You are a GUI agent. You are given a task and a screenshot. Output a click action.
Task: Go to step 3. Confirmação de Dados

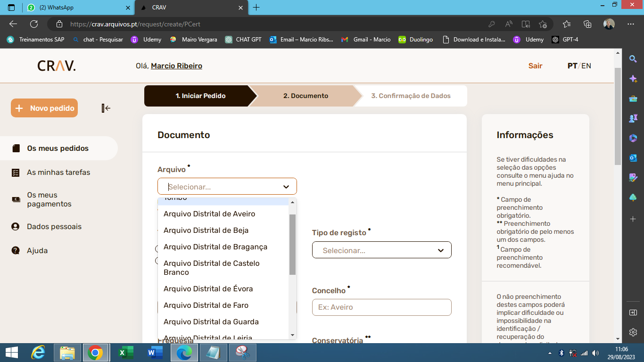click(411, 96)
